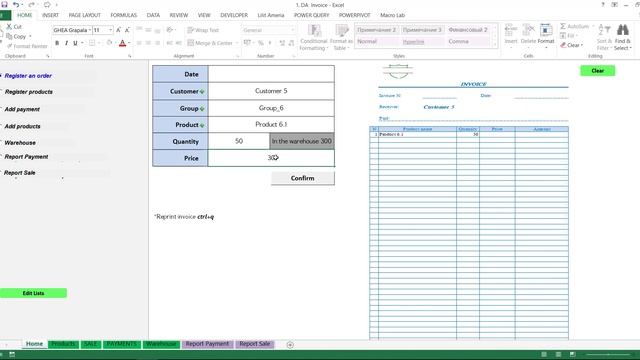Click the accounting number format icon
The image size is (640, 360).
pos(247,43)
